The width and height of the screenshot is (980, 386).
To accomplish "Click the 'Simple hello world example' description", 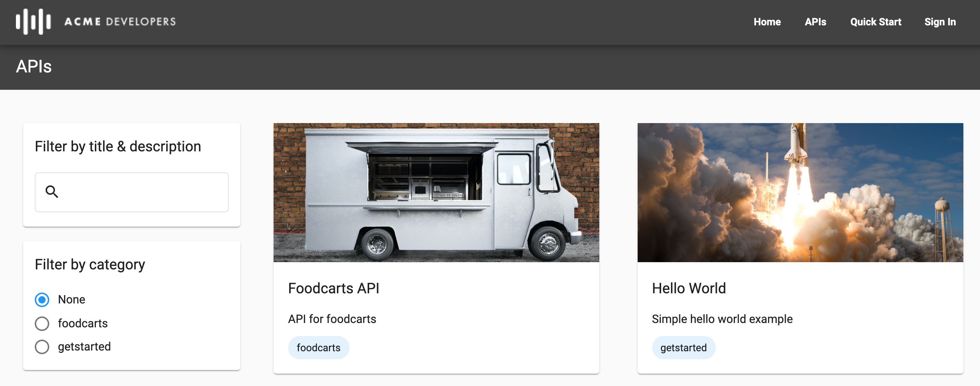I will click(x=722, y=319).
